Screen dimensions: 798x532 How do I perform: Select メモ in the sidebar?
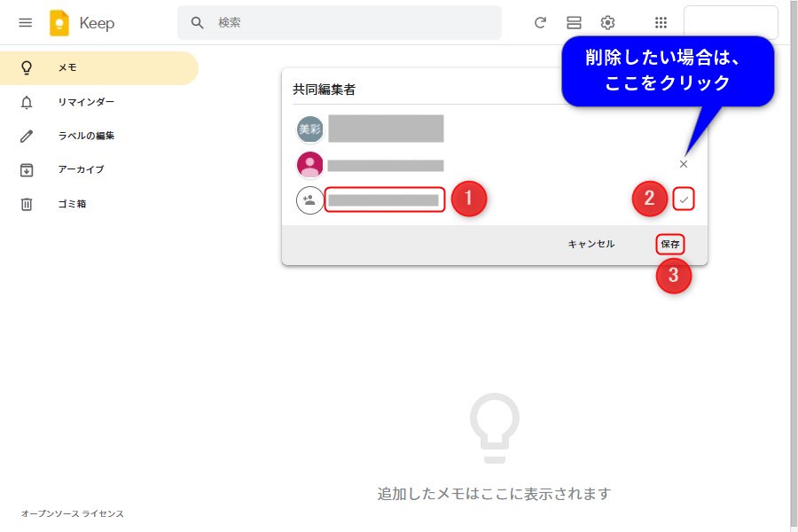67,68
